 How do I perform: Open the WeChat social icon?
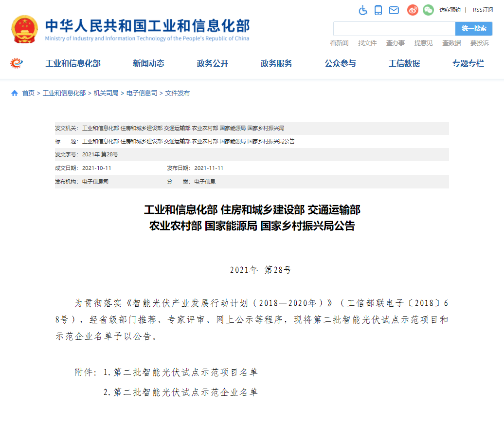(x=428, y=10)
